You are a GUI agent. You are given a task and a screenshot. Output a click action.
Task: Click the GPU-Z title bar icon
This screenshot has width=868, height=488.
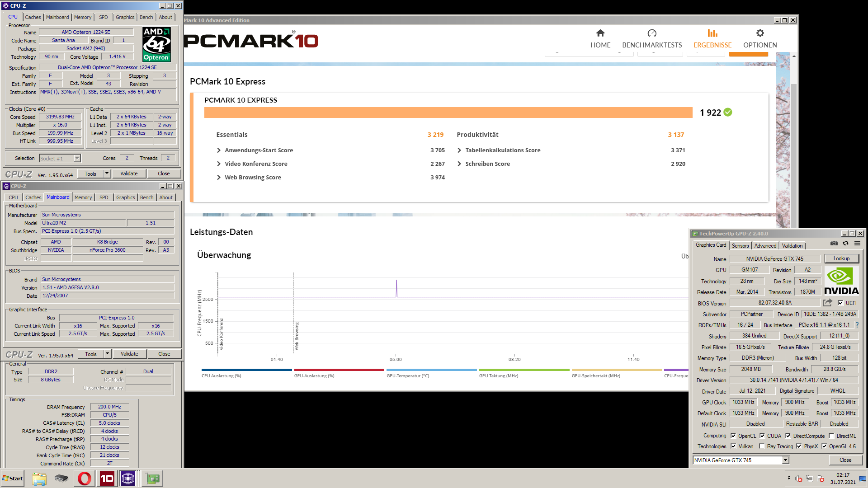(x=695, y=234)
